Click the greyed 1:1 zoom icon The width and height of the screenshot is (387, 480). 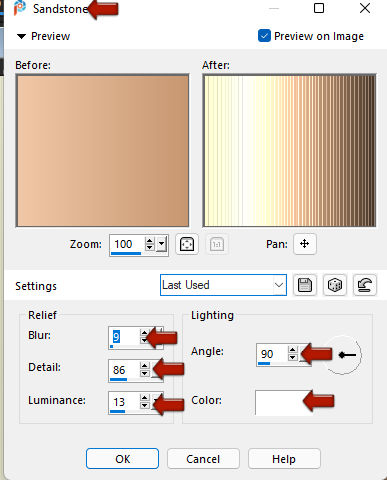tap(217, 244)
